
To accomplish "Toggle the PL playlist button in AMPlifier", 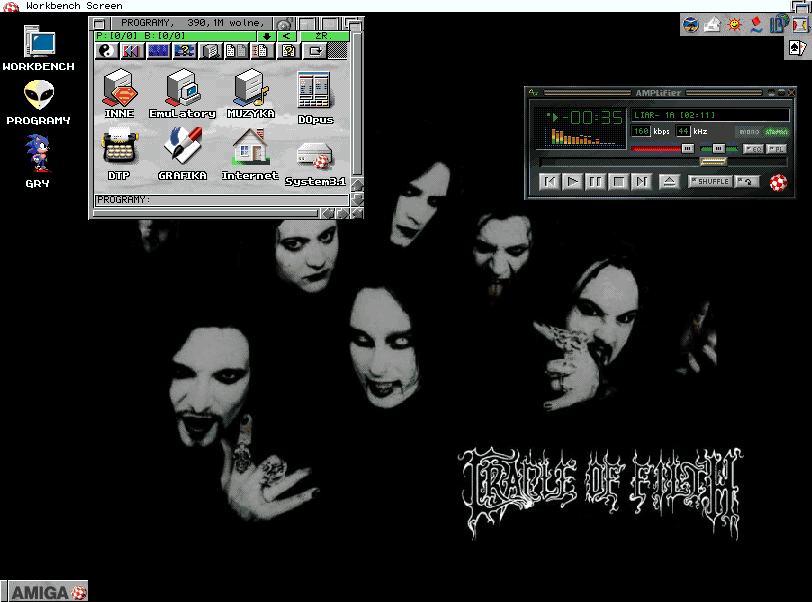I will tap(776, 149).
